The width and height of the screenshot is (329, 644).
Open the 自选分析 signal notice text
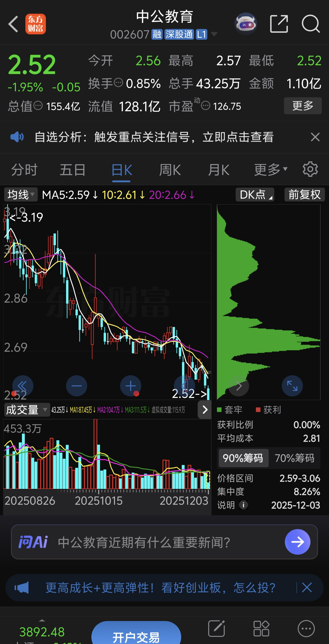pyautogui.click(x=154, y=137)
